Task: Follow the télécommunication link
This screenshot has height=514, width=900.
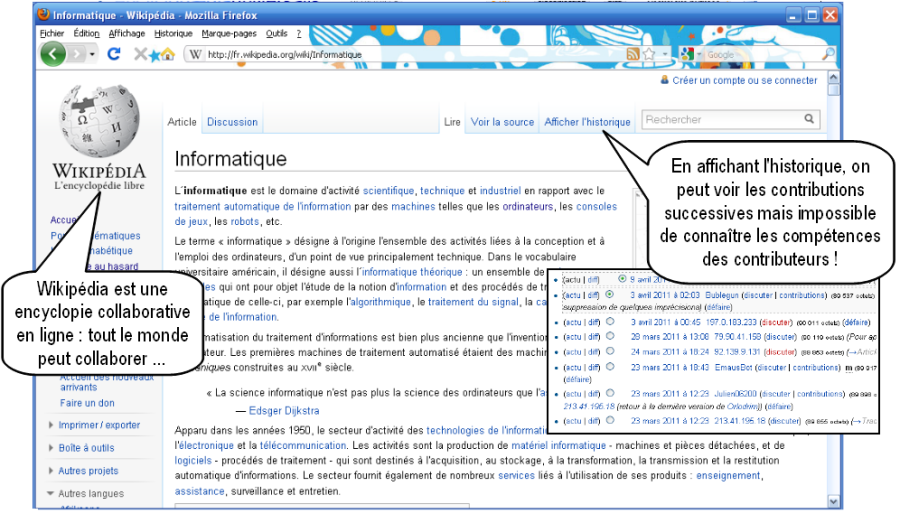Action: tap(303, 445)
